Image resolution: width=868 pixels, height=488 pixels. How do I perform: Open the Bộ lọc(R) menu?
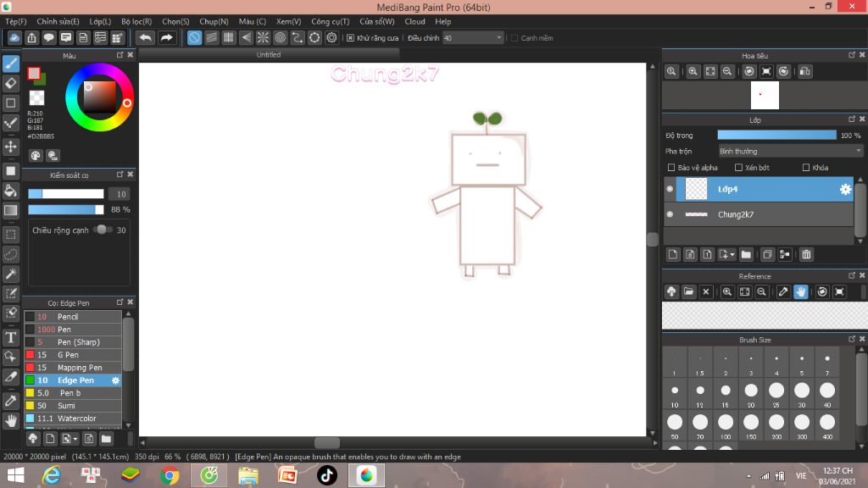pos(136,21)
